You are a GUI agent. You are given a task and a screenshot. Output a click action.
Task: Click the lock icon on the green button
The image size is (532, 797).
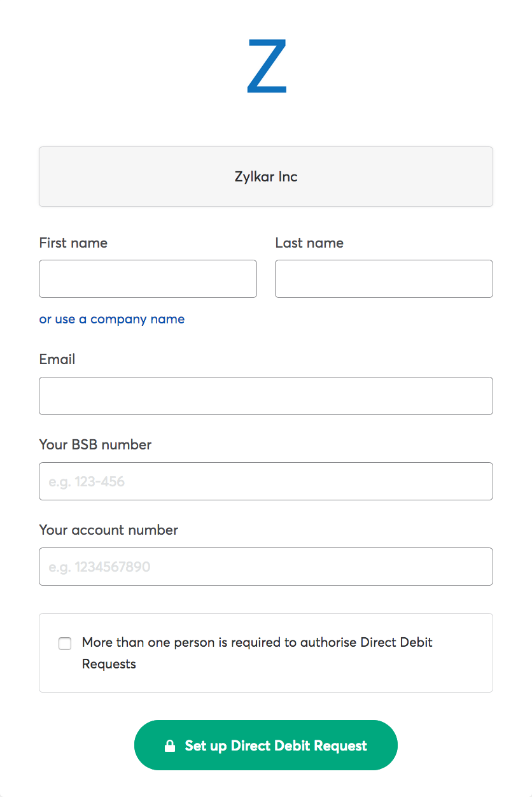tap(170, 745)
